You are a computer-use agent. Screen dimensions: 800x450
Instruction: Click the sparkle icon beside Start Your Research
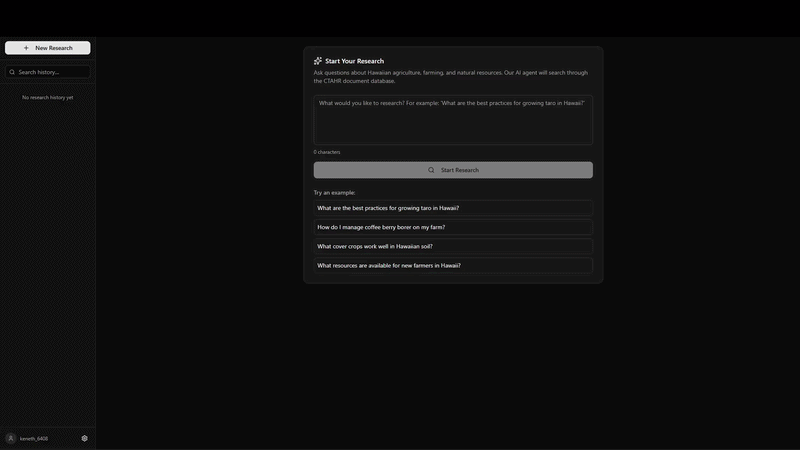coord(318,61)
